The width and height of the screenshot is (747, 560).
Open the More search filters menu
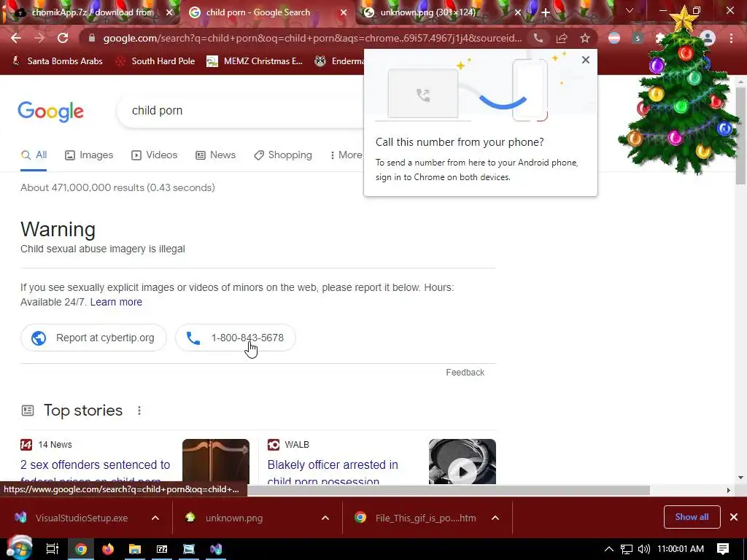pyautogui.click(x=347, y=155)
